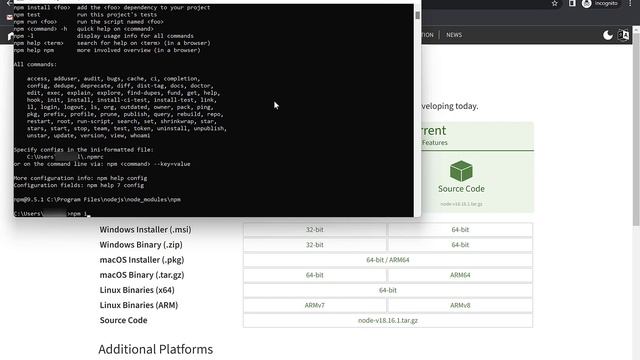Click the "macOS Installer (.pkg)" label
Viewport: 640px width, 360px height.
142,260
